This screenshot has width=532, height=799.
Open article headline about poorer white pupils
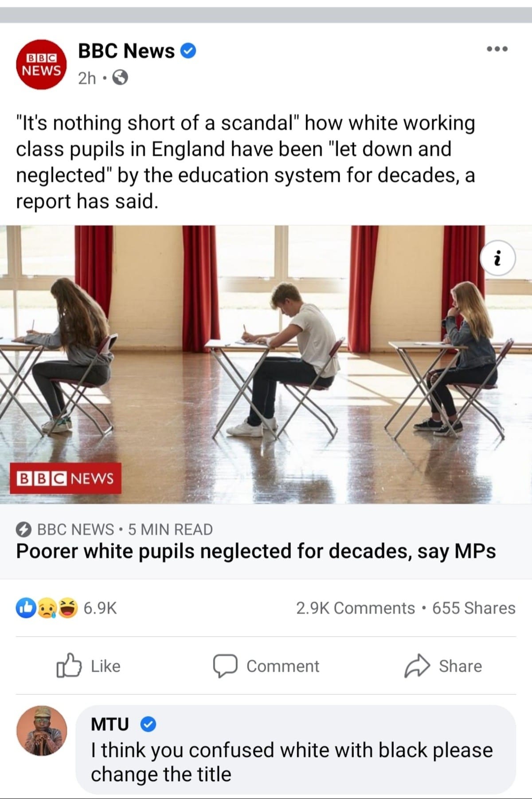(x=256, y=551)
